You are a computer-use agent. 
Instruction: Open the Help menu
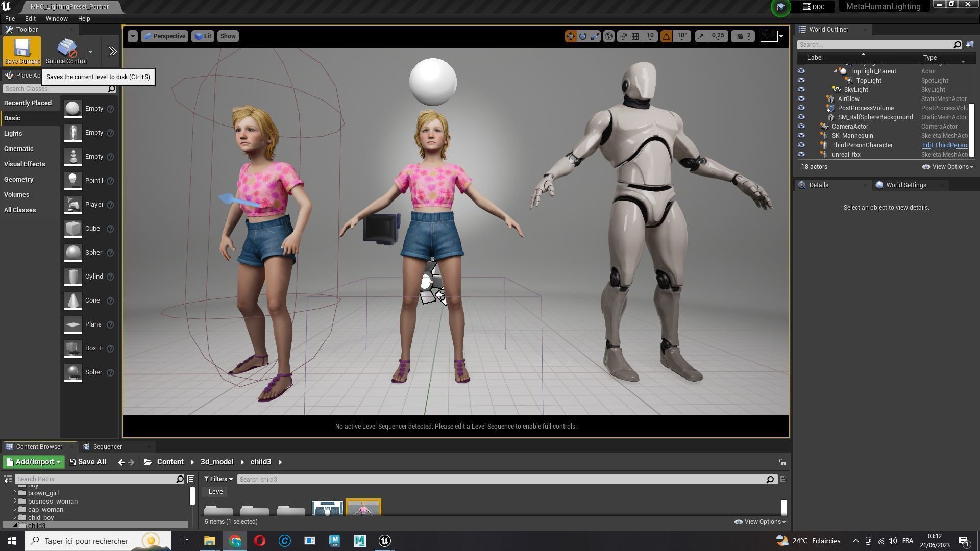point(84,18)
